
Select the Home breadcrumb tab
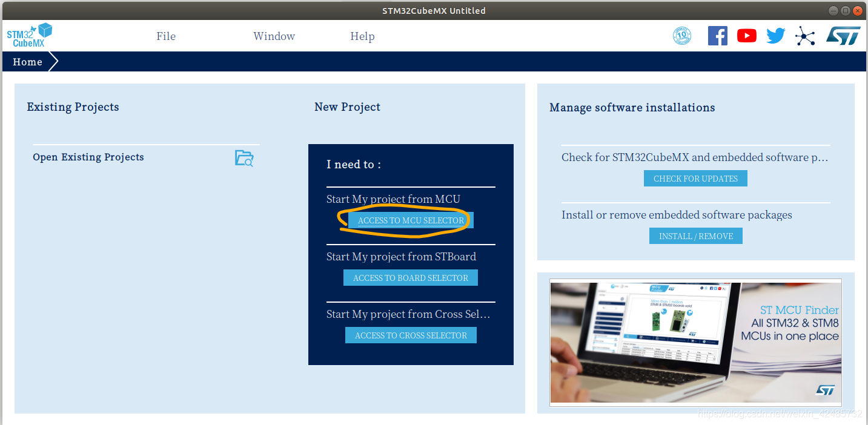28,62
